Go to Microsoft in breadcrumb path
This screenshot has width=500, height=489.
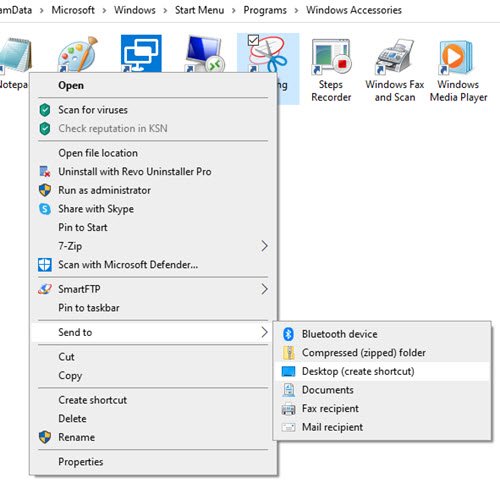point(73,10)
